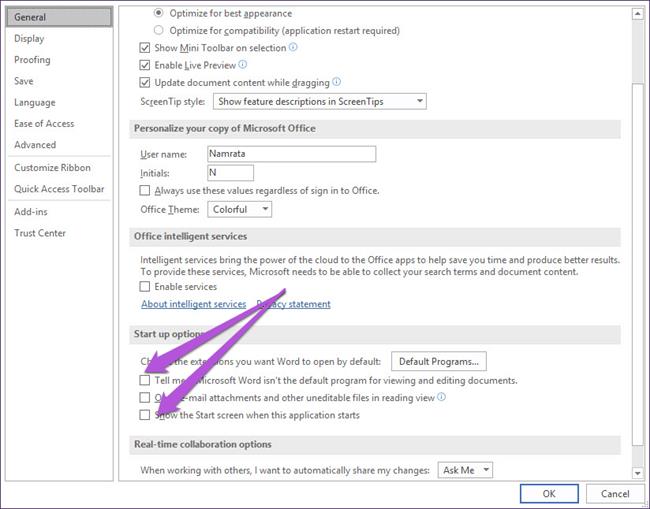
Task: Open the Language category
Action: point(59,102)
